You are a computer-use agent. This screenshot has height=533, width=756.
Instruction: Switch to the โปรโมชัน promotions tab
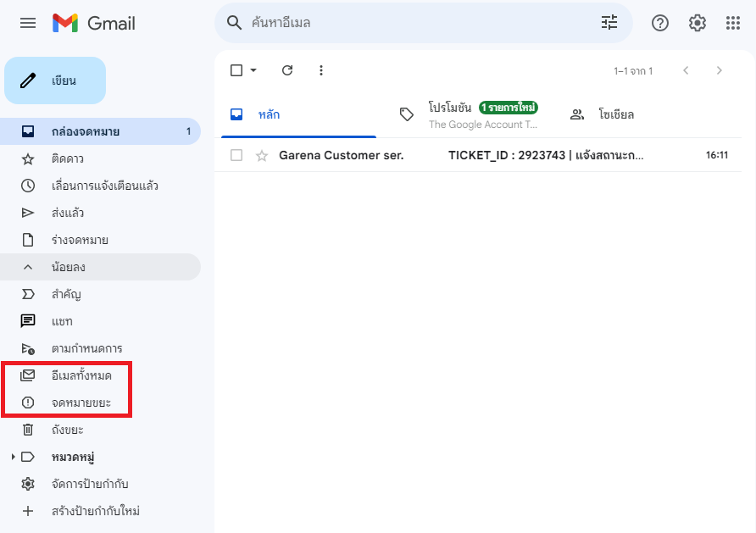468,114
